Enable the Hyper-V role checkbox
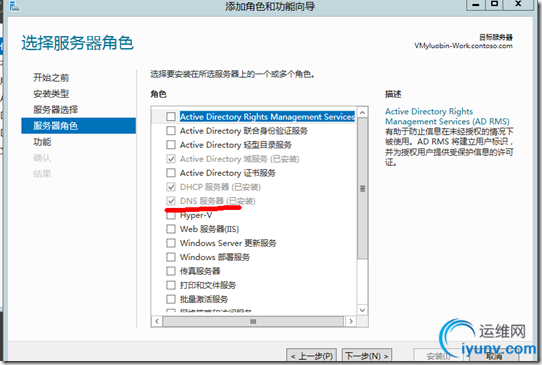 point(171,215)
